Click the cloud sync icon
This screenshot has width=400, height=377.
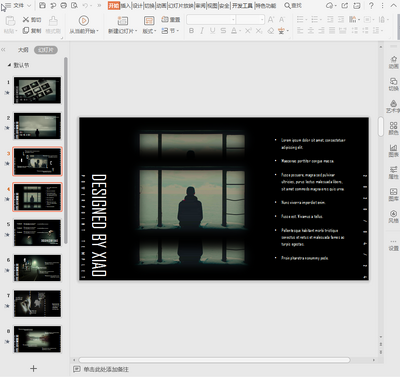click(x=330, y=5)
